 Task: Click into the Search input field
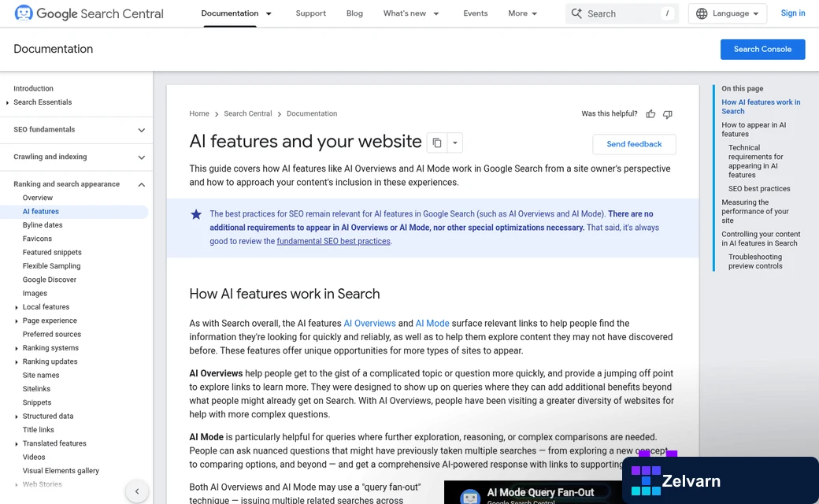pyautogui.click(x=621, y=13)
